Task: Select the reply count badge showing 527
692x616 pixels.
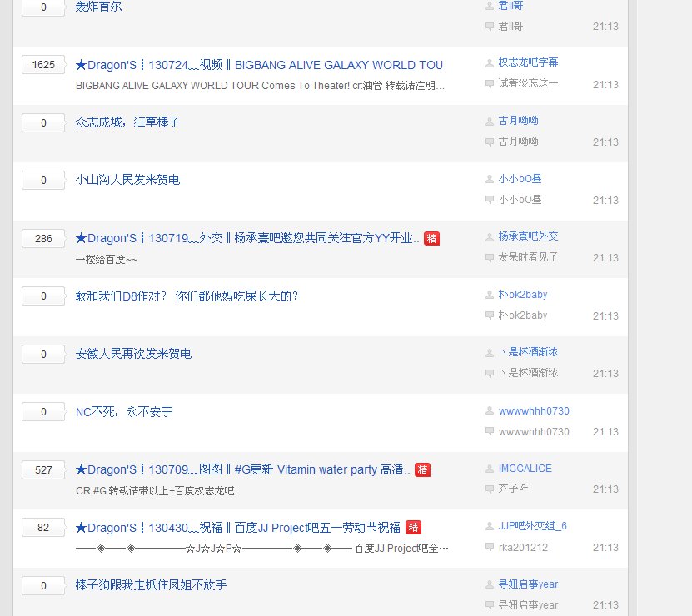Action: point(42,469)
